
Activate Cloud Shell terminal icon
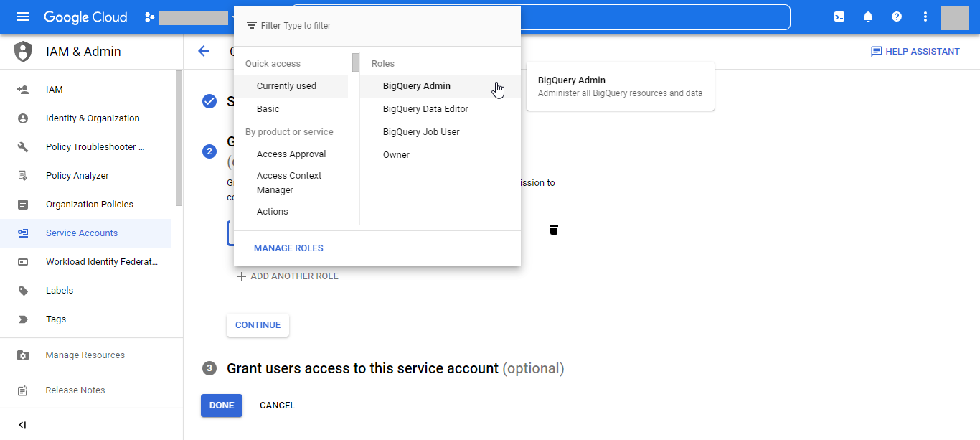point(839,17)
